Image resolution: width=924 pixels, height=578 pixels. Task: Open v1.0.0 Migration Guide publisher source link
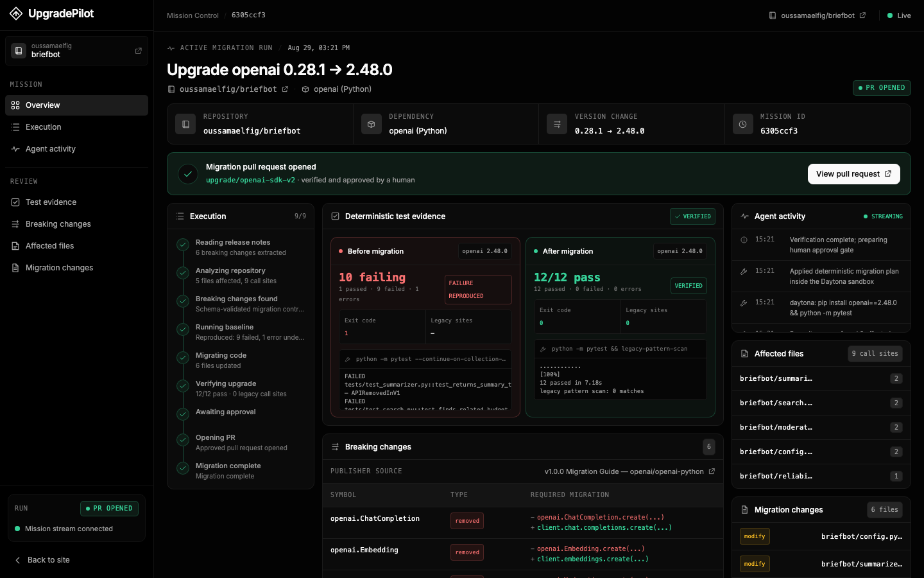[629, 471]
